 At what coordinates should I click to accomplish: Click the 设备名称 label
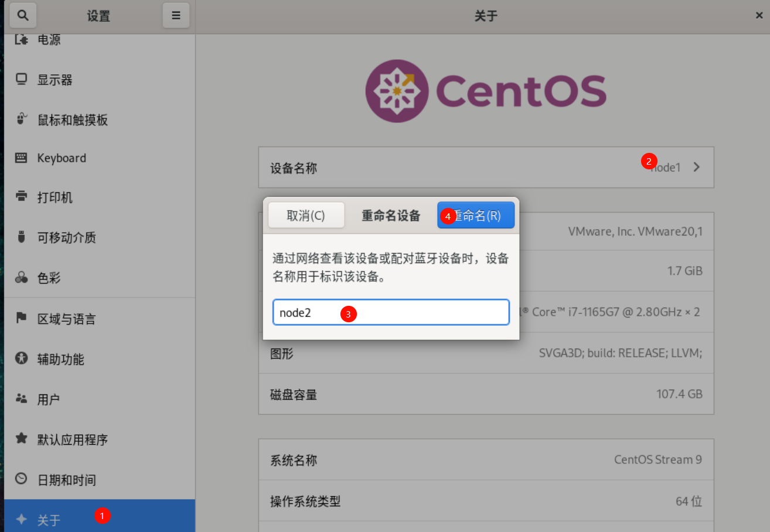pos(294,168)
